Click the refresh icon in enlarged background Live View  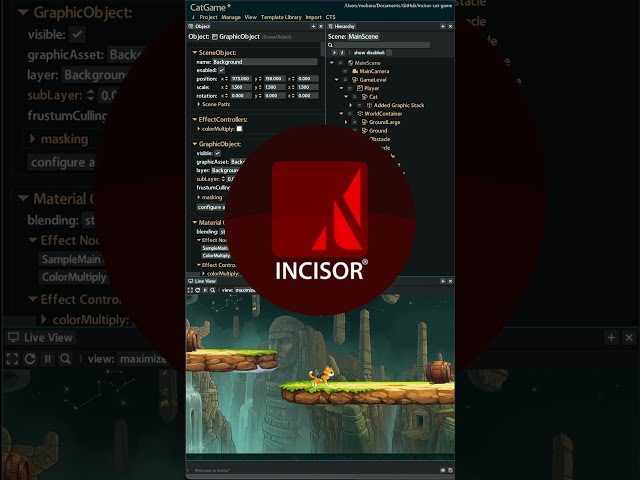click(30, 359)
